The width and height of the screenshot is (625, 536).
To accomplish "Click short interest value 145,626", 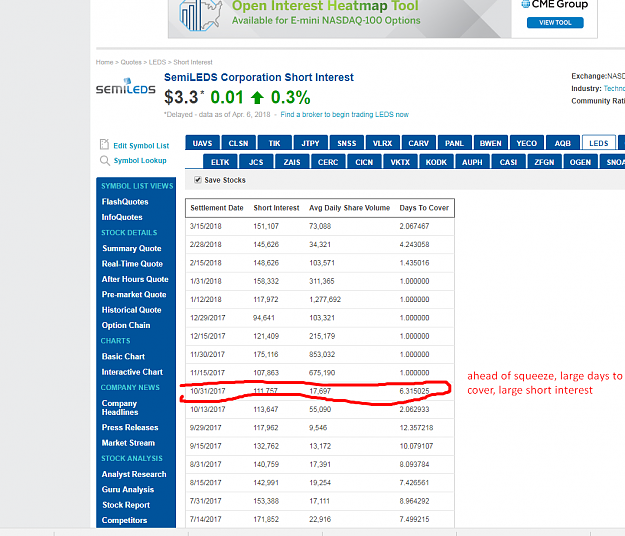I will click(266, 245).
